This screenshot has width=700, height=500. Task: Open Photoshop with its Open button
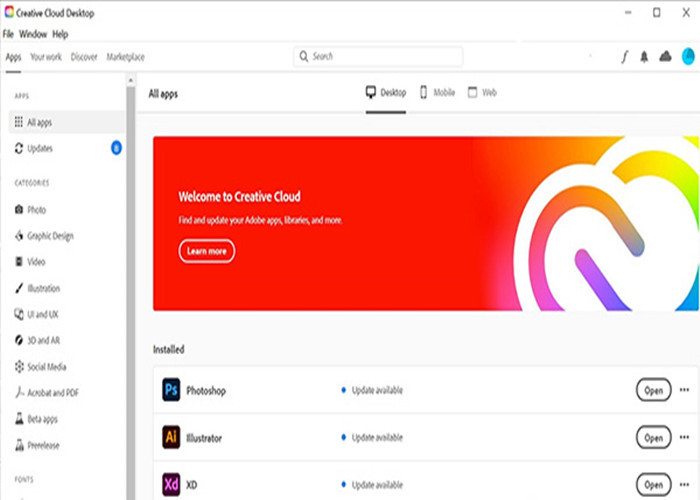pyautogui.click(x=654, y=390)
